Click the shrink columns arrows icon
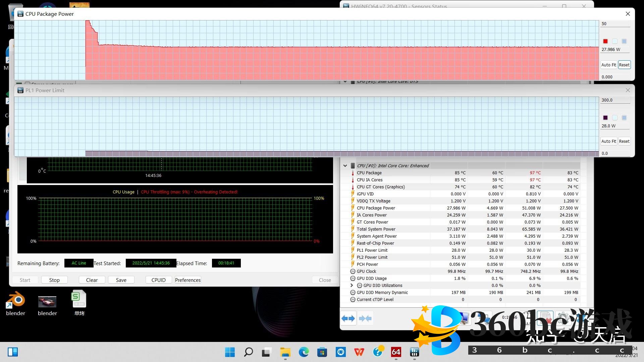This screenshot has height=362, width=644. click(x=365, y=318)
